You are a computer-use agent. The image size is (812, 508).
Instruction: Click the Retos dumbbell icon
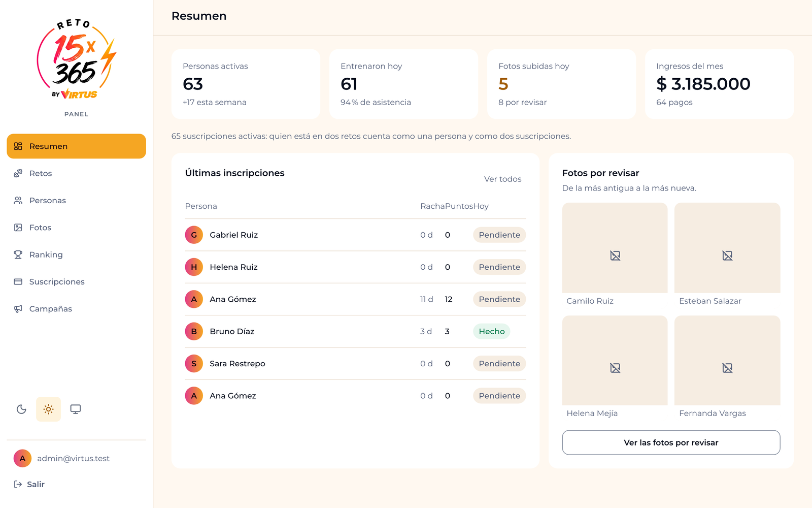pyautogui.click(x=18, y=173)
